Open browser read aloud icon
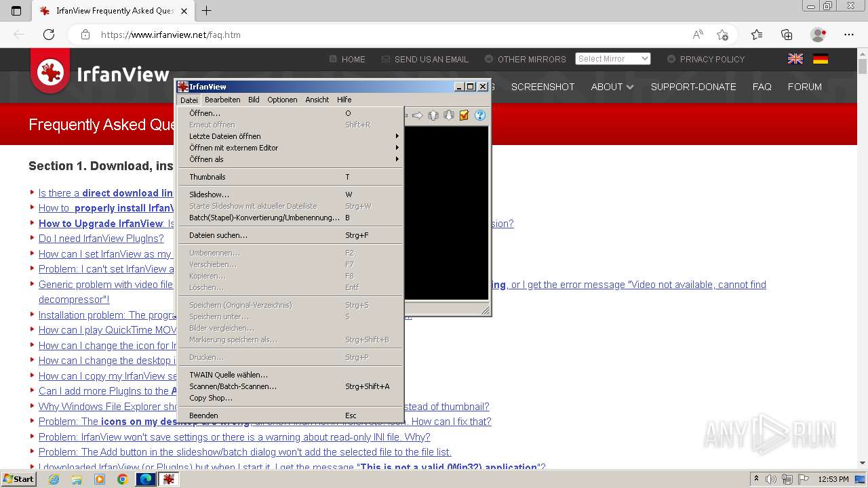This screenshot has height=488, width=868. tap(698, 35)
